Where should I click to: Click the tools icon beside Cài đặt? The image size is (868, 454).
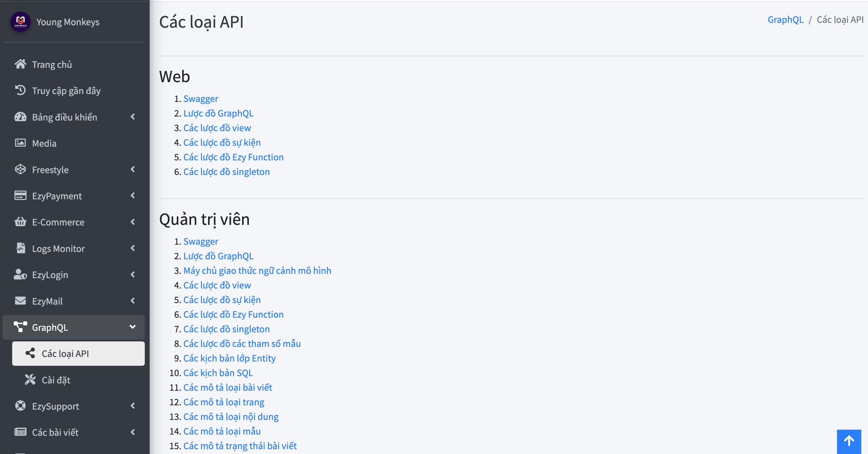pos(30,379)
